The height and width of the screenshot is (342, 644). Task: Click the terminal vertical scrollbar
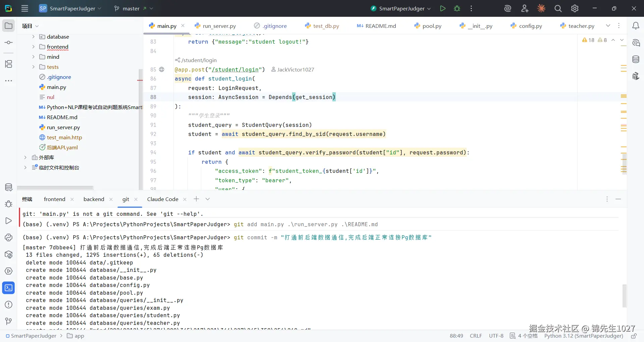click(x=624, y=295)
